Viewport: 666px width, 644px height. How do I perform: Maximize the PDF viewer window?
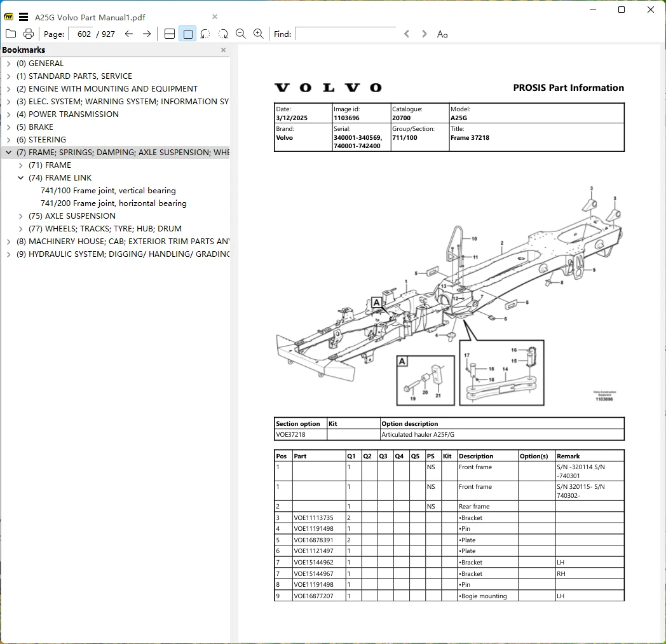(622, 10)
